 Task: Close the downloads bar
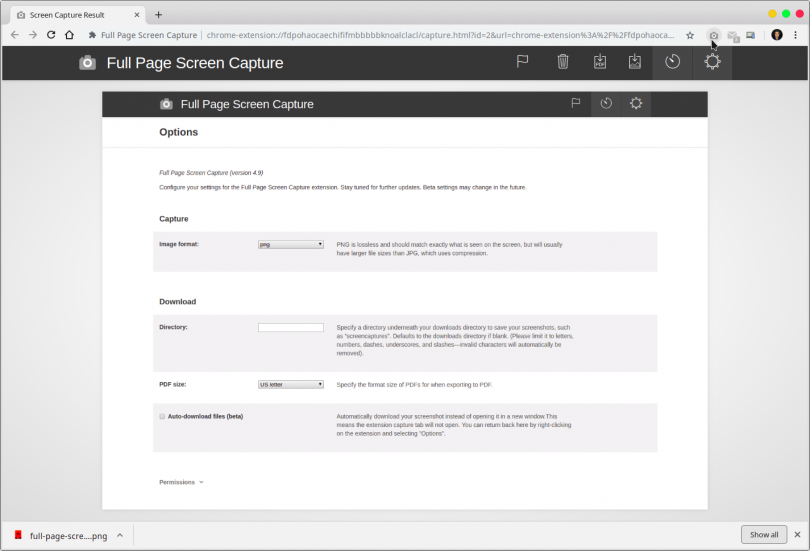797,534
